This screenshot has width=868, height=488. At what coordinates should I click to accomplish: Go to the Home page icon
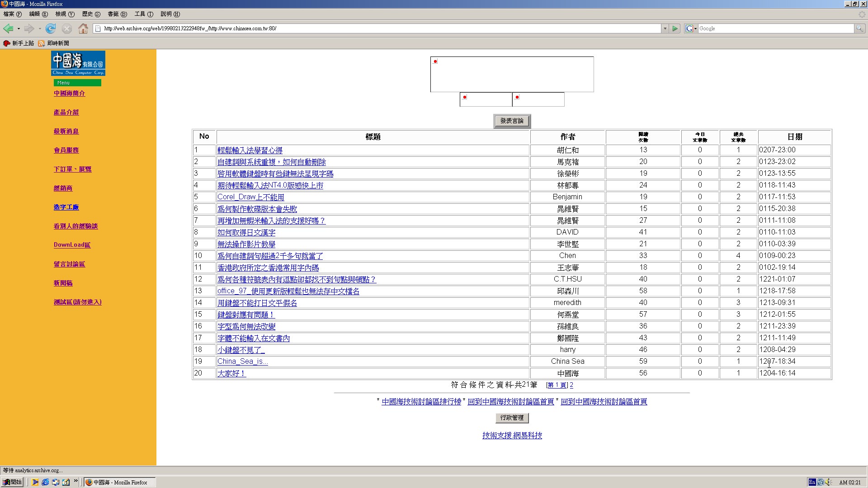tap(83, 28)
